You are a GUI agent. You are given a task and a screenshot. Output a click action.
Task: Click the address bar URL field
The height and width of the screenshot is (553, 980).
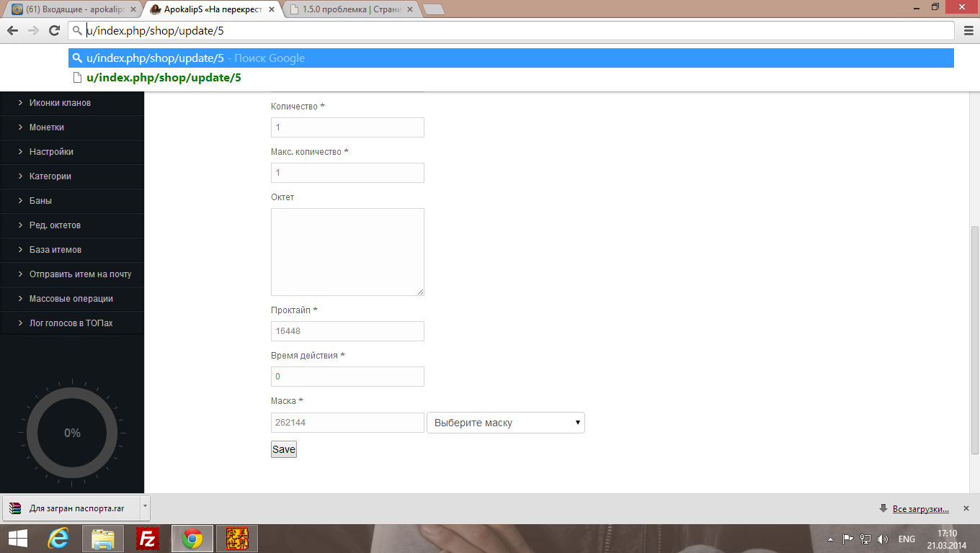tap(511, 30)
